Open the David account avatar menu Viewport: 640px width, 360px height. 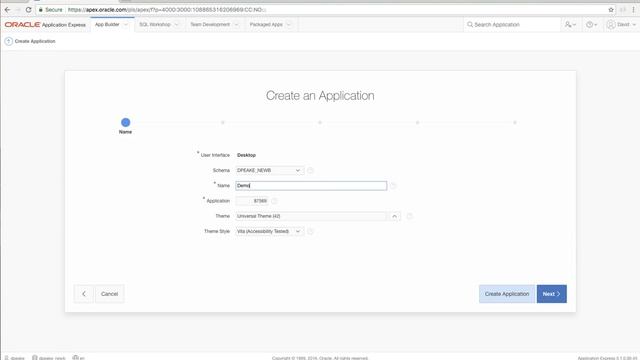point(621,24)
